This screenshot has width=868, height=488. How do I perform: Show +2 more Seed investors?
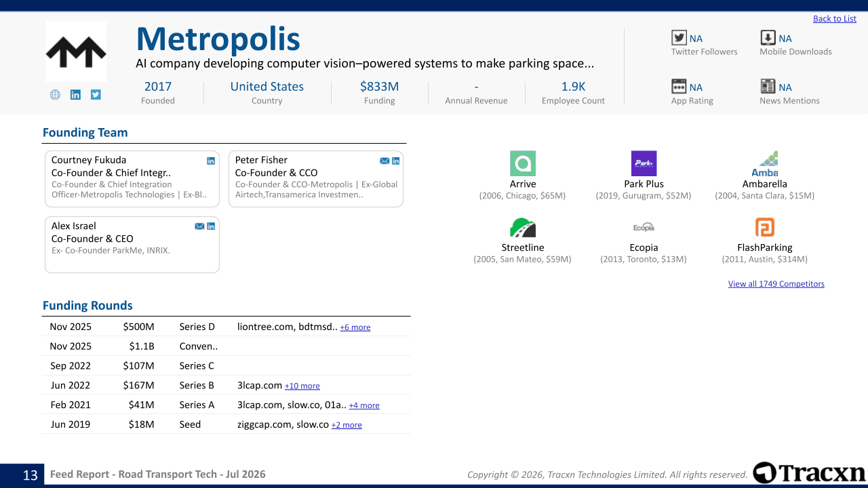[x=347, y=425]
